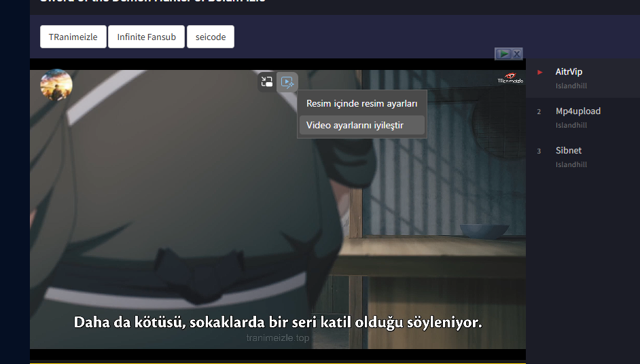The width and height of the screenshot is (640, 364).
Task: Choose the Infinite Fansub button
Action: tap(146, 37)
